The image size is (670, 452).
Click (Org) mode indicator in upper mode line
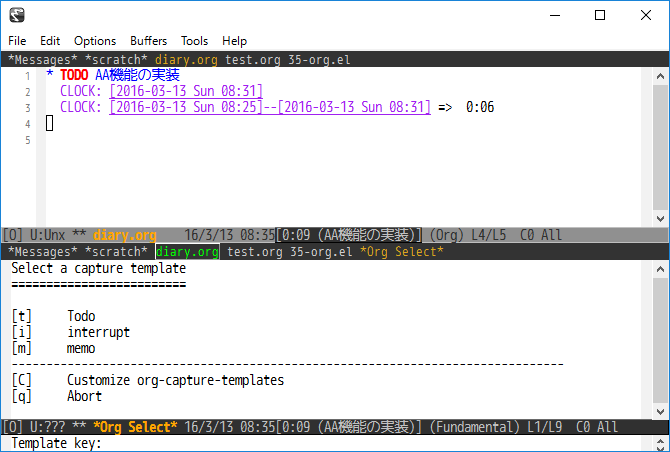447,235
